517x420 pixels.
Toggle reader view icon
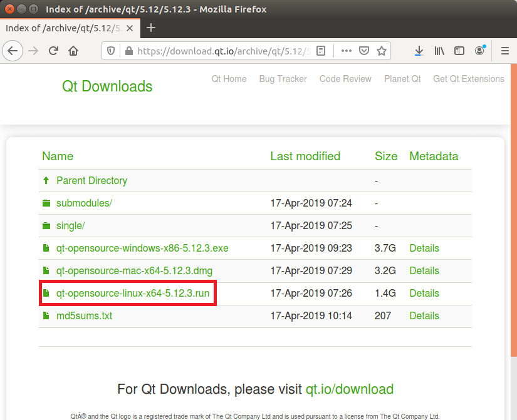[x=320, y=51]
